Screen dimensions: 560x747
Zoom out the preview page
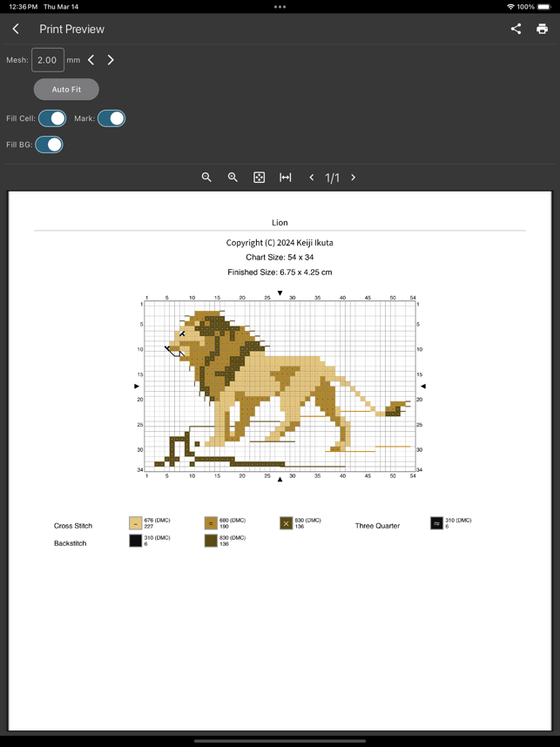[206, 178]
